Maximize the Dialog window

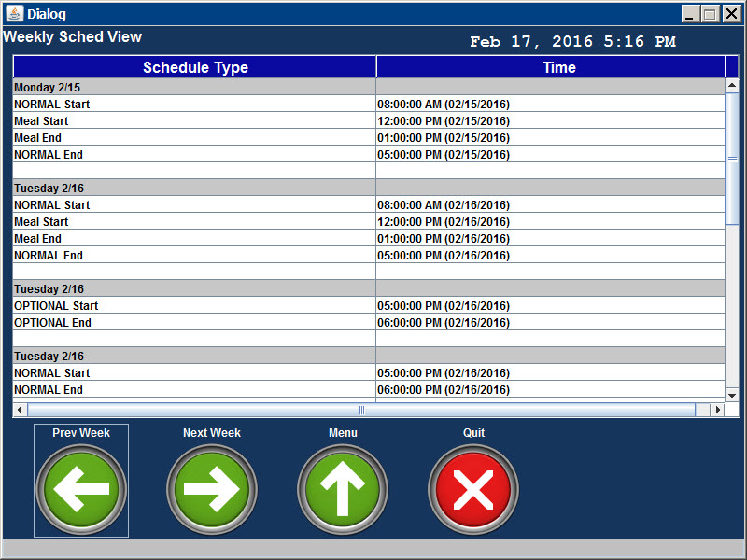coord(710,14)
